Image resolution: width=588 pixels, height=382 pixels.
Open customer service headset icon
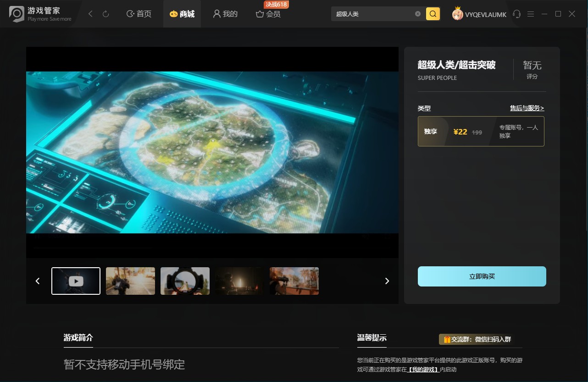tap(517, 14)
